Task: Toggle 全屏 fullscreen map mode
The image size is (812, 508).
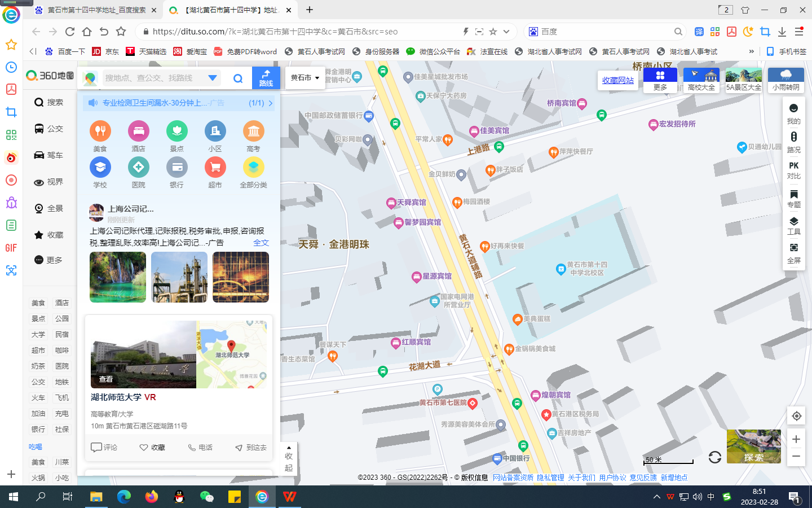Action: point(793,253)
